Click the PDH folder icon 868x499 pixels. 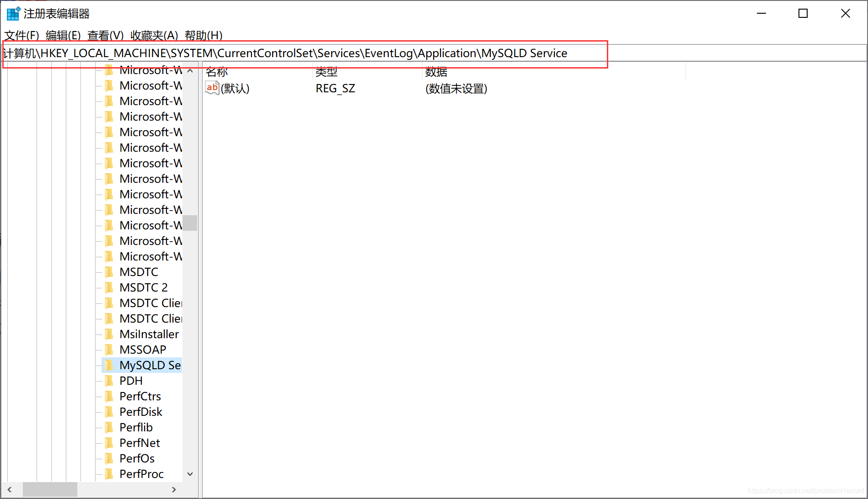tap(109, 381)
